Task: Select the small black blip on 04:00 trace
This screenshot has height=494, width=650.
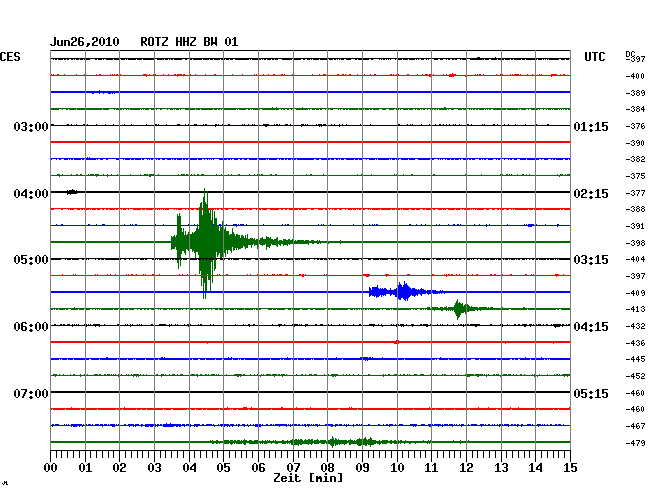Action: tap(72, 192)
